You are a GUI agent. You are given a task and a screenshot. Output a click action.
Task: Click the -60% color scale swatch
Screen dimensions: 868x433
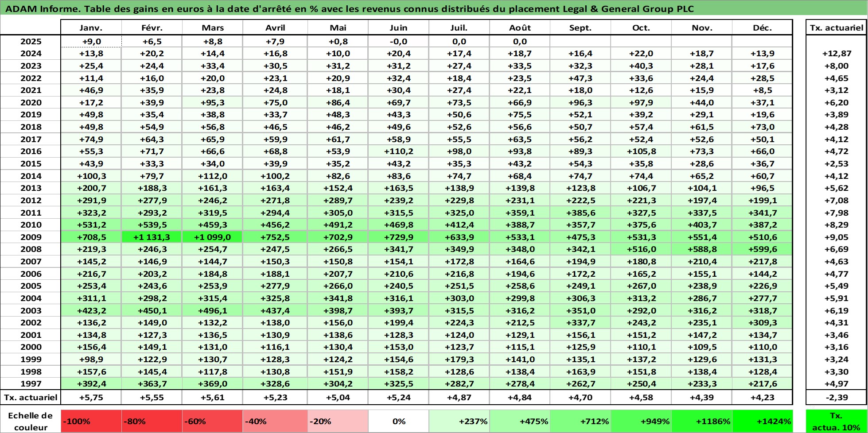point(213,421)
